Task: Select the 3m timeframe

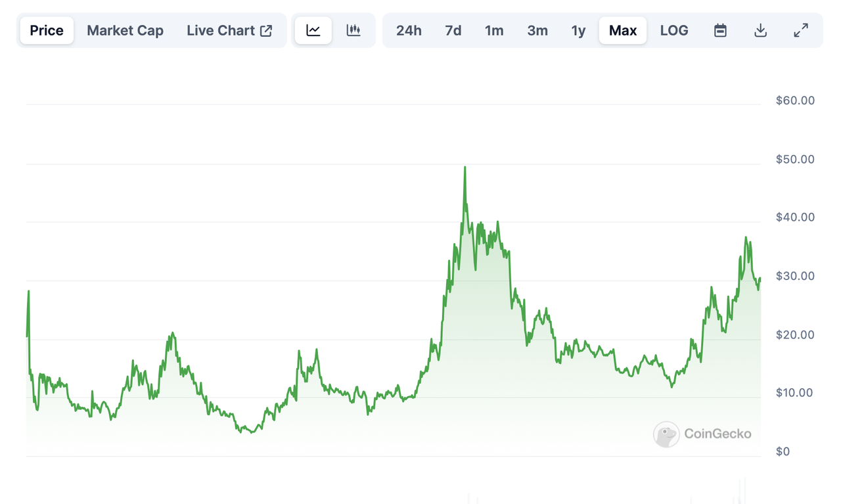Action: (537, 30)
